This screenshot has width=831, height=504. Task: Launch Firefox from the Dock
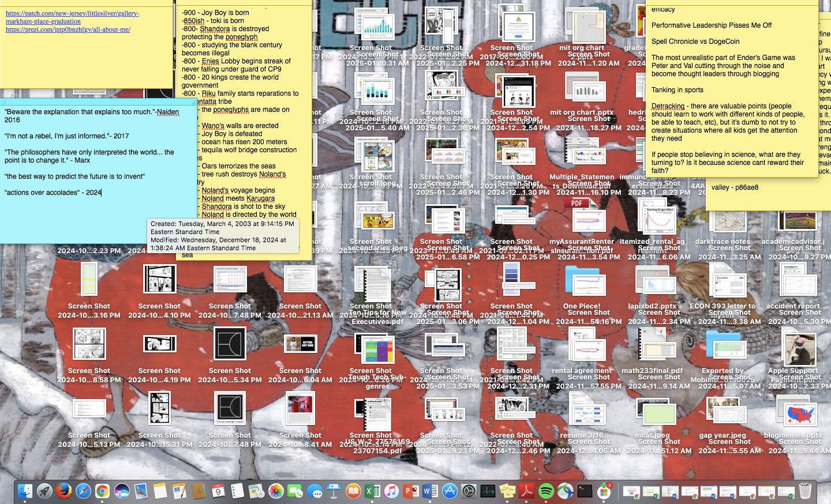tap(63, 491)
